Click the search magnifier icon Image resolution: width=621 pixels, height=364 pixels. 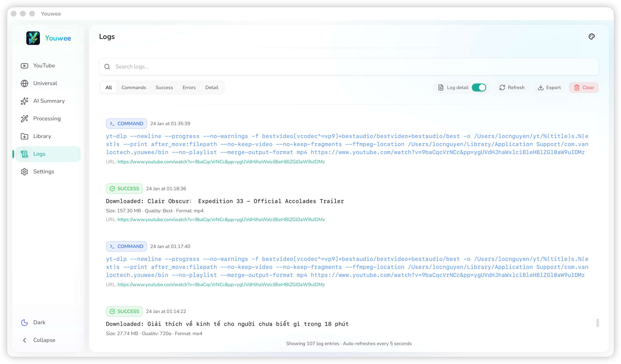(x=107, y=67)
